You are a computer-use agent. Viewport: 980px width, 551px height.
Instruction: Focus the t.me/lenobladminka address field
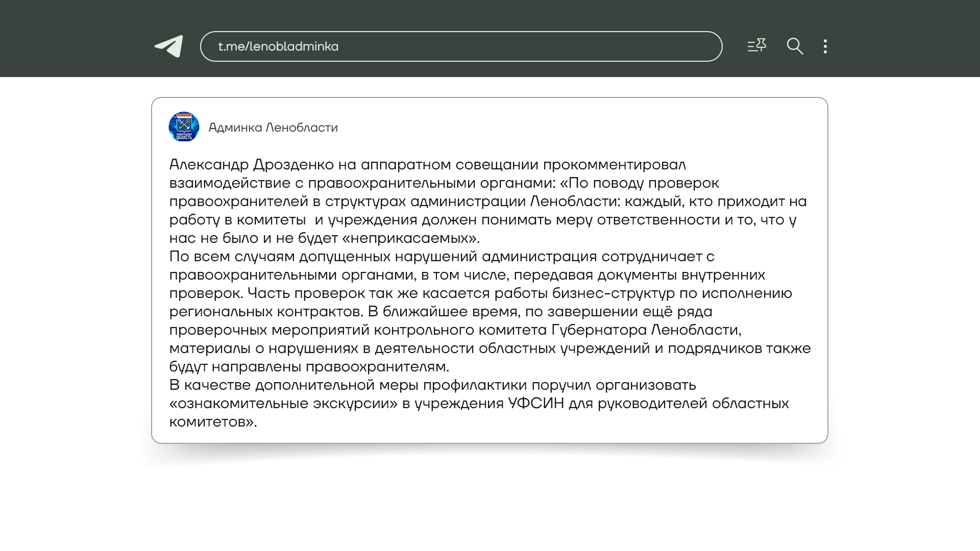point(460,46)
